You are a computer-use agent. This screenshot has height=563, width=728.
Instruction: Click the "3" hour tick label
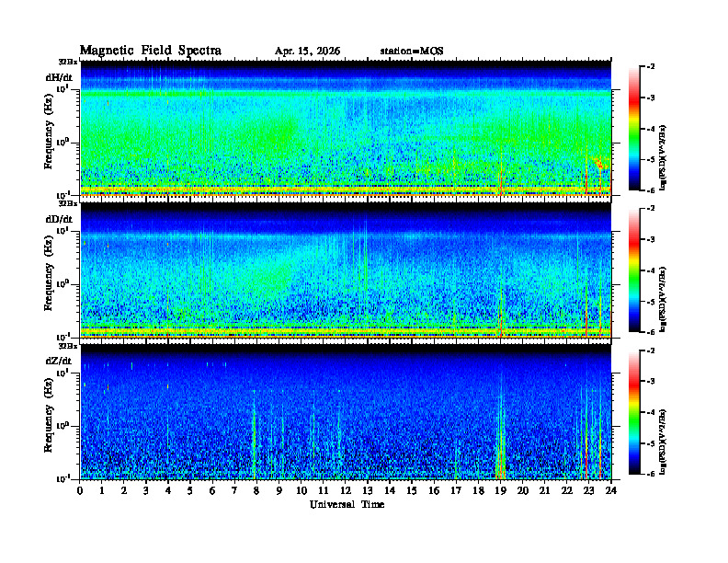146,490
